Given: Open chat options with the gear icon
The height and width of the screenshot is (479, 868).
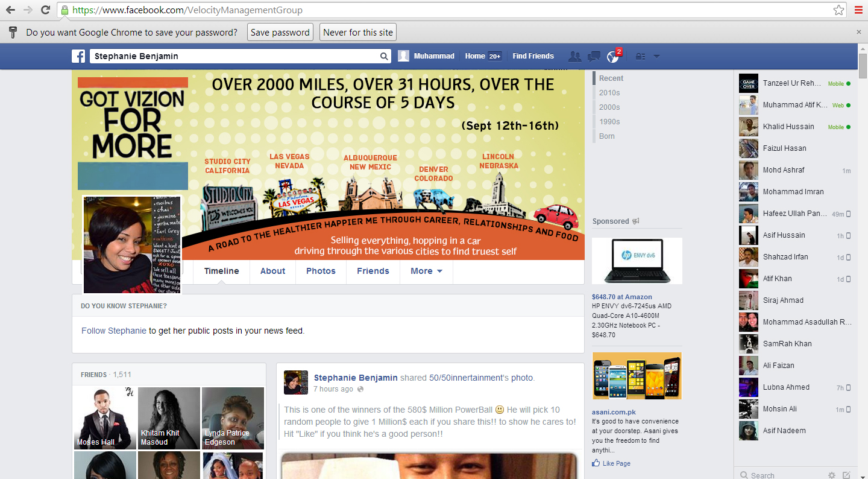Looking at the screenshot, I should (831, 475).
